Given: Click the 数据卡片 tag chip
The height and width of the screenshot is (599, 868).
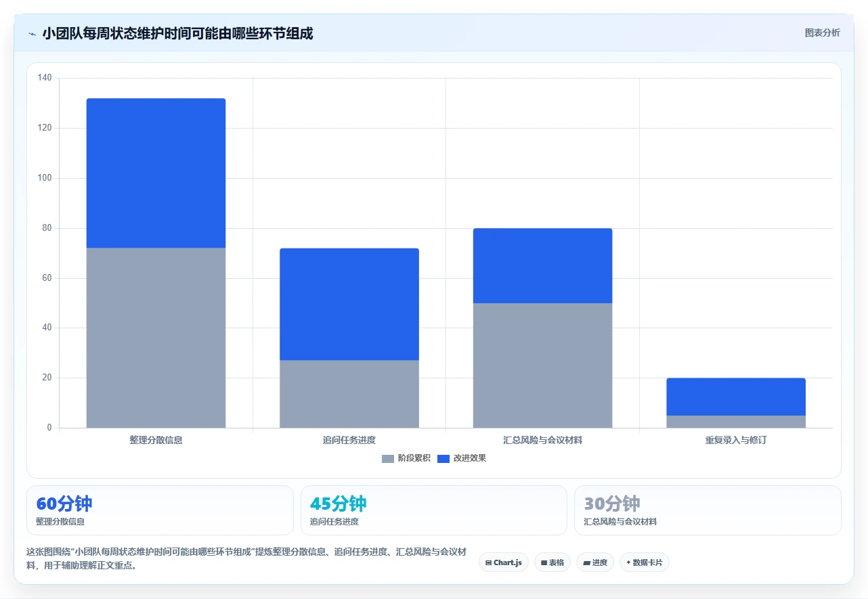Looking at the screenshot, I should (644, 562).
